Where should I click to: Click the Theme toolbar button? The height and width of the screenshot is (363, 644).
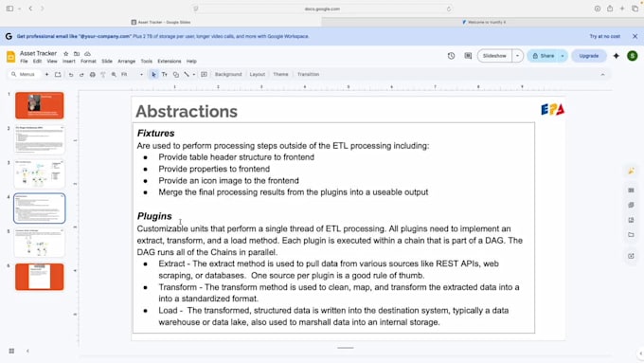(280, 75)
